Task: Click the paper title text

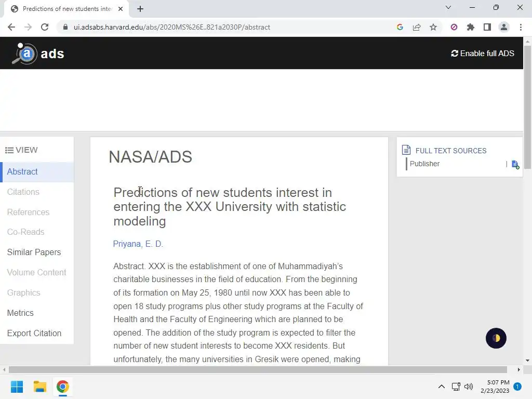Action: (x=230, y=207)
